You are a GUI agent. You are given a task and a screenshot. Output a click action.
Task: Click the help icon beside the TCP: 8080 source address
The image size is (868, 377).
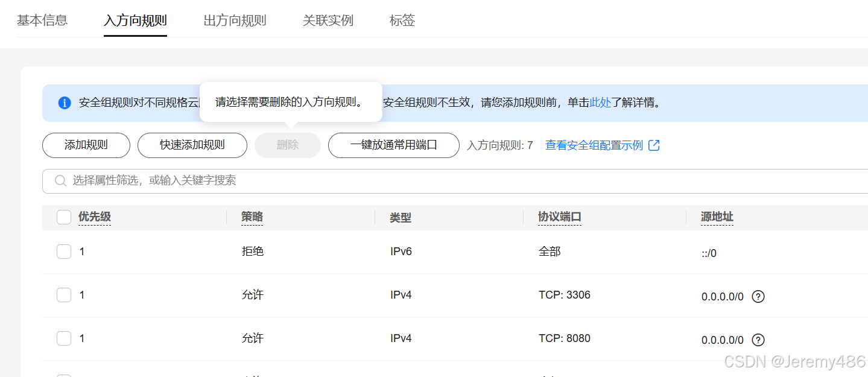(x=758, y=340)
